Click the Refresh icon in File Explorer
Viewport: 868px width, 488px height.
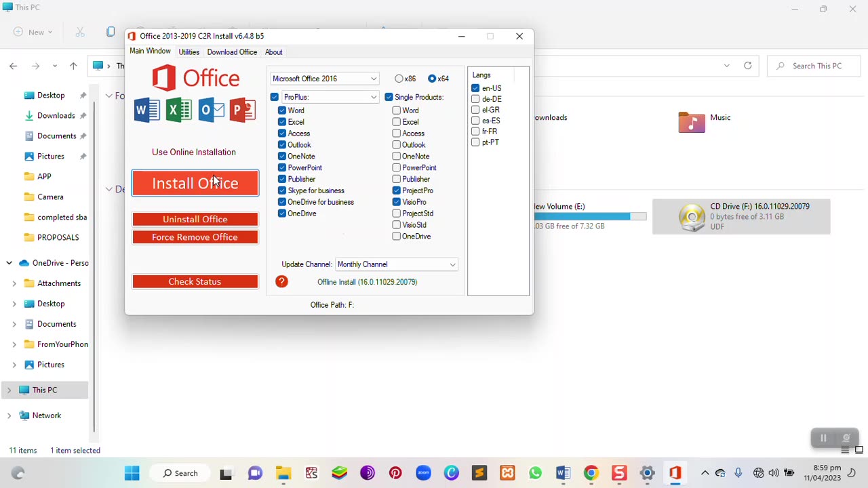pyautogui.click(x=747, y=66)
